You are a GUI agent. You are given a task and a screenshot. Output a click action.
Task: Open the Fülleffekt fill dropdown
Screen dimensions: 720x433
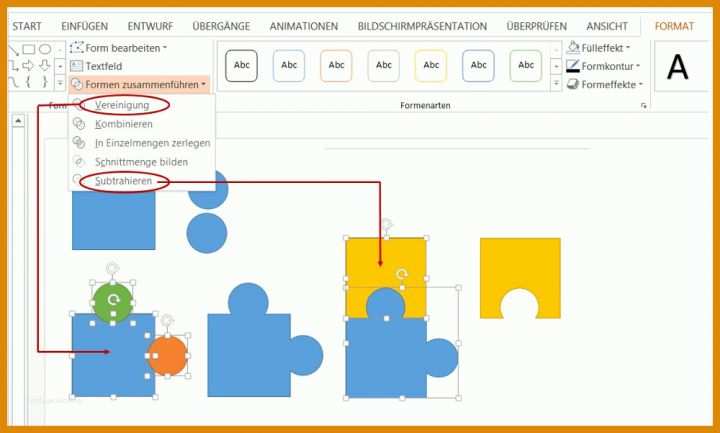point(599,48)
